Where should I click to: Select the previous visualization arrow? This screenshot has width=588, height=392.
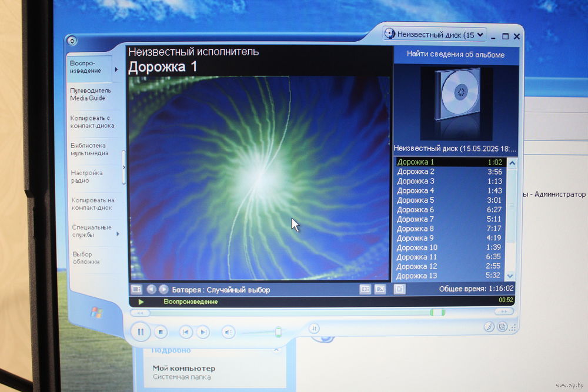pos(151,289)
